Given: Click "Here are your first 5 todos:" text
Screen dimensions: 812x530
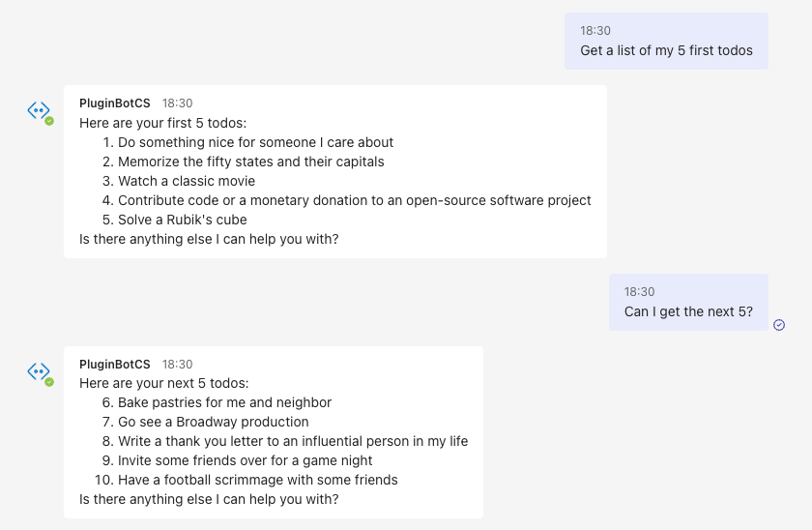Looking at the screenshot, I should point(163,123).
